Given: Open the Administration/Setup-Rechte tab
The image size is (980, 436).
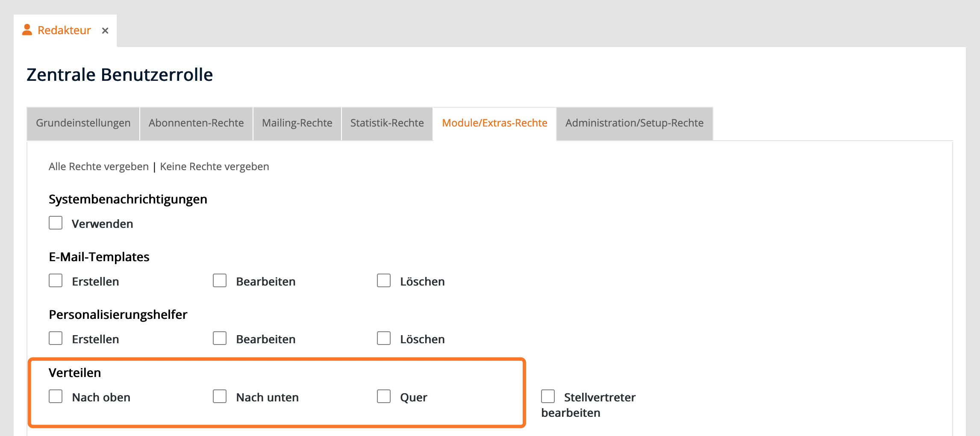Looking at the screenshot, I should point(634,123).
